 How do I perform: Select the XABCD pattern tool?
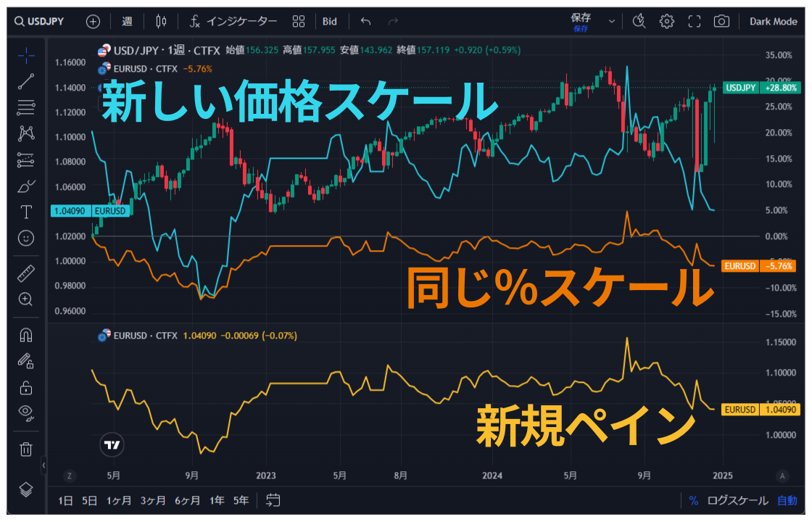[x=26, y=133]
